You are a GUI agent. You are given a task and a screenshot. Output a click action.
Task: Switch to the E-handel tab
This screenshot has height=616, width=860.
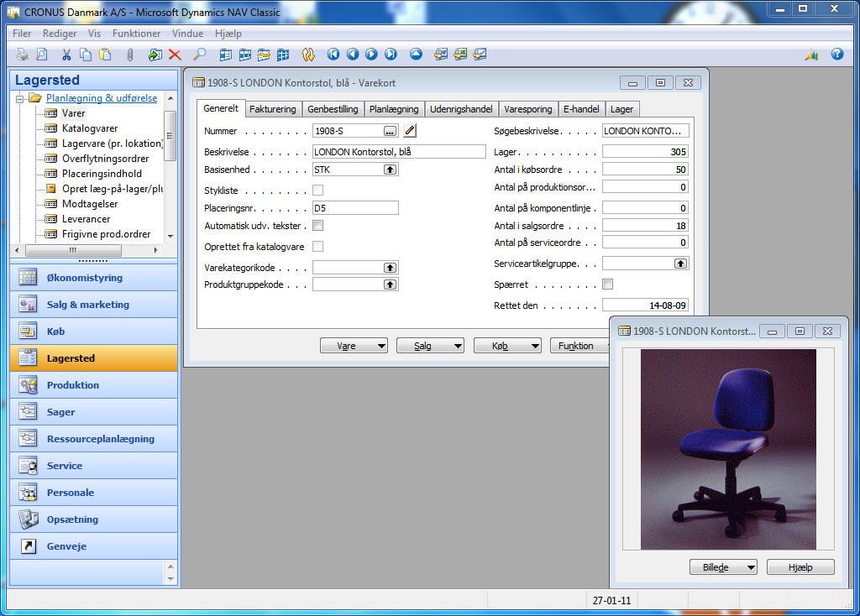click(581, 109)
